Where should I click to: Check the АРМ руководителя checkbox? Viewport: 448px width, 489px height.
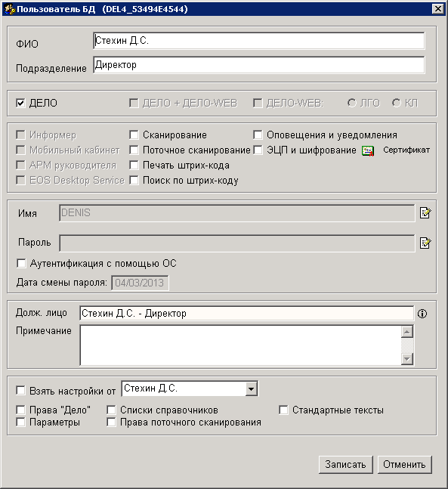coord(20,165)
